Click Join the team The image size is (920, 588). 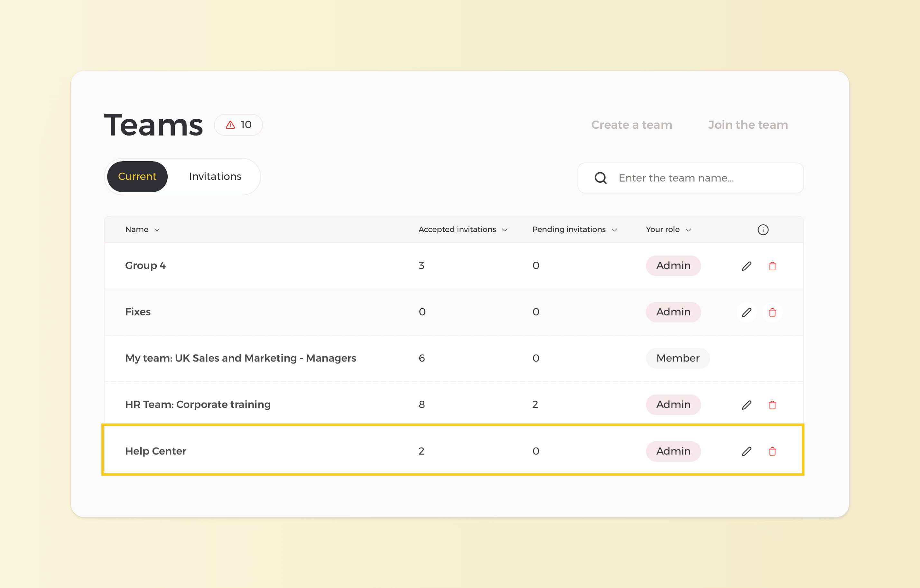pyautogui.click(x=748, y=125)
